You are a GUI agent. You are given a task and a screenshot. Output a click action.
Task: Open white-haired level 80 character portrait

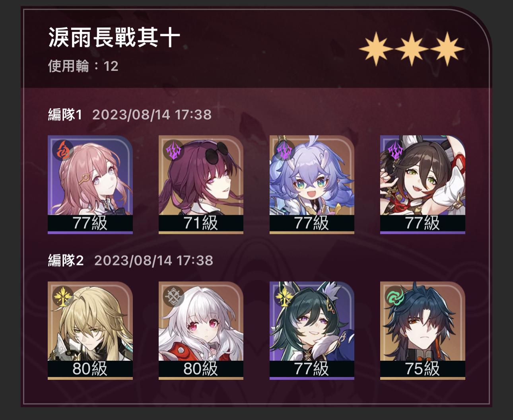tap(201, 330)
